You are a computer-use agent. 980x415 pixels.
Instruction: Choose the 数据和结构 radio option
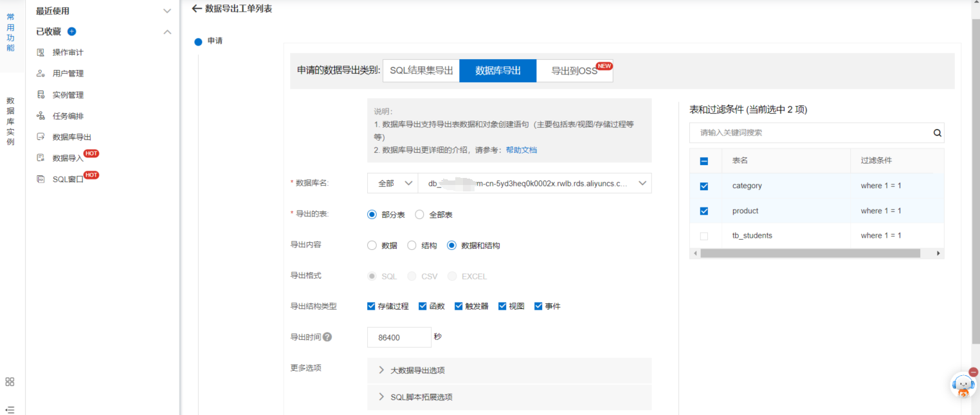(x=451, y=245)
